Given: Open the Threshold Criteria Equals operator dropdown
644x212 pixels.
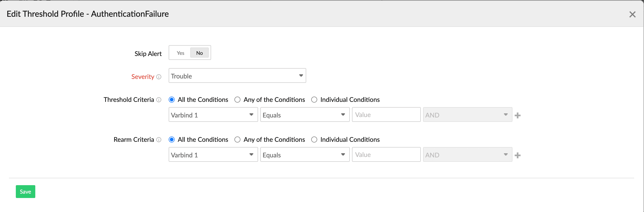Looking at the screenshot, I should point(305,115).
